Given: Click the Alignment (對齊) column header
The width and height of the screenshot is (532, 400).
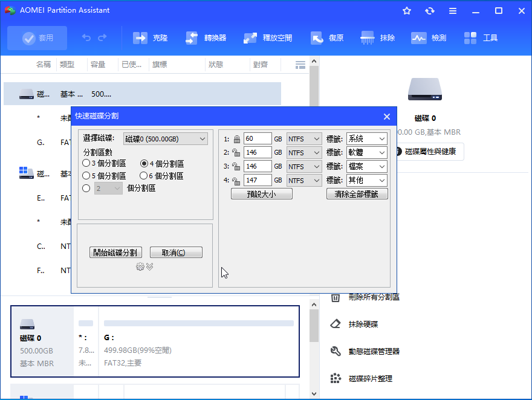Looking at the screenshot, I should click(x=260, y=65).
